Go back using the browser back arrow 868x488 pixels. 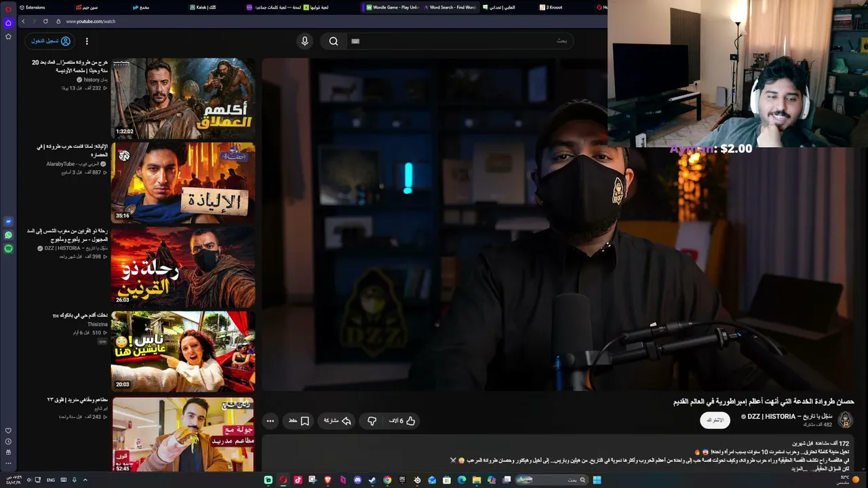tap(23, 21)
